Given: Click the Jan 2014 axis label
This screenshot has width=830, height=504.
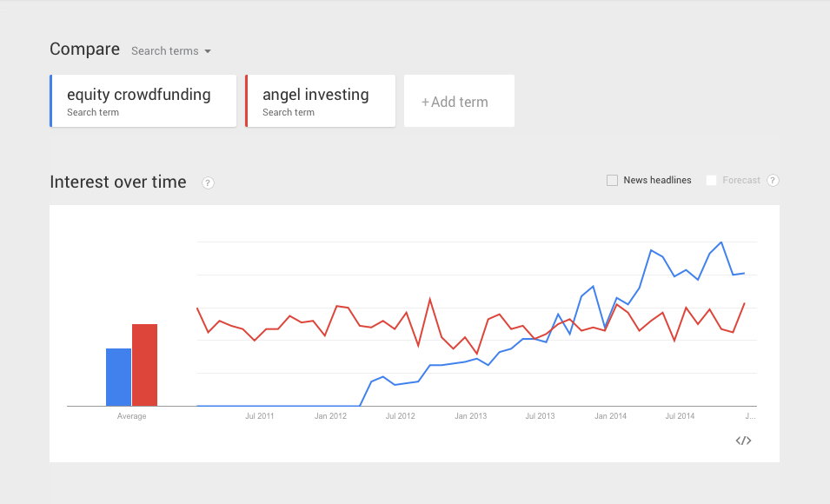Looking at the screenshot, I should pyautogui.click(x=610, y=416).
